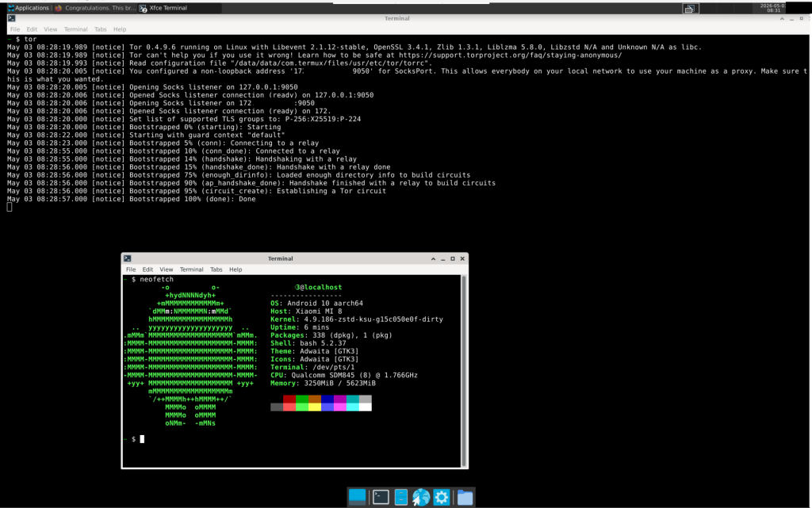Click the terminal icon in background window title bar
The width and height of the screenshot is (812, 508).
tap(11, 18)
